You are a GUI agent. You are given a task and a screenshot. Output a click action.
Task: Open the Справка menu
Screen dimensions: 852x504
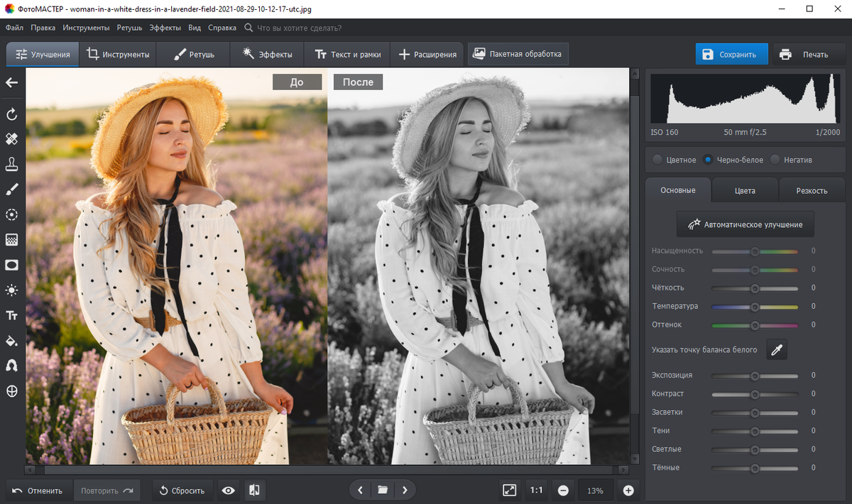click(x=222, y=28)
